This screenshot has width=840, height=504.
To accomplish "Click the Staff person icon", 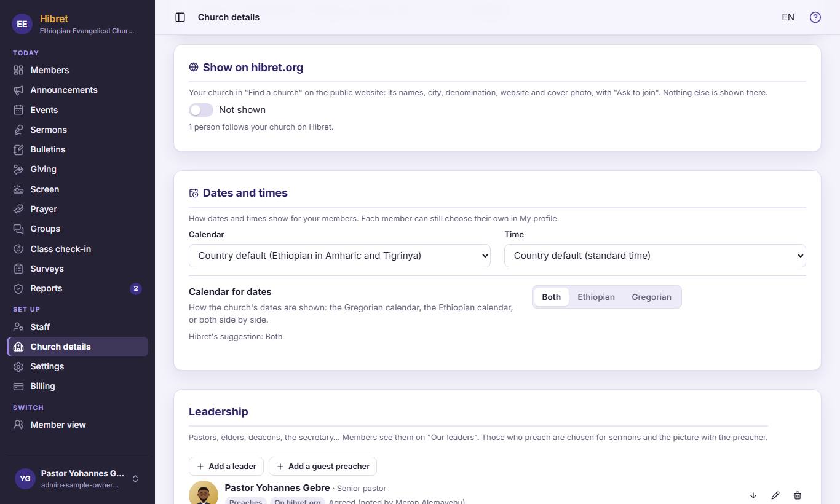I will pos(18,327).
